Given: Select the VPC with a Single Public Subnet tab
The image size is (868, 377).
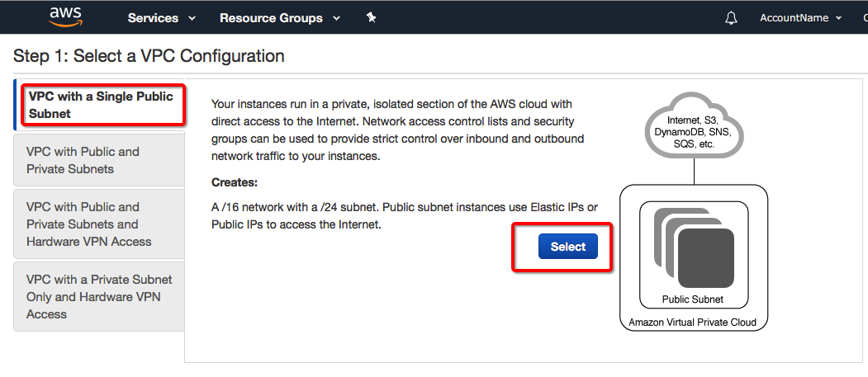Looking at the screenshot, I should (101, 105).
